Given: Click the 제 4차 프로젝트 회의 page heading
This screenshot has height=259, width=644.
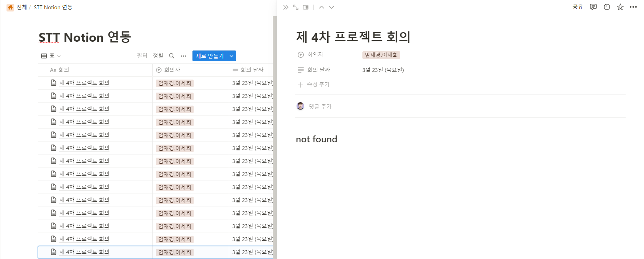Looking at the screenshot, I should point(353,37).
